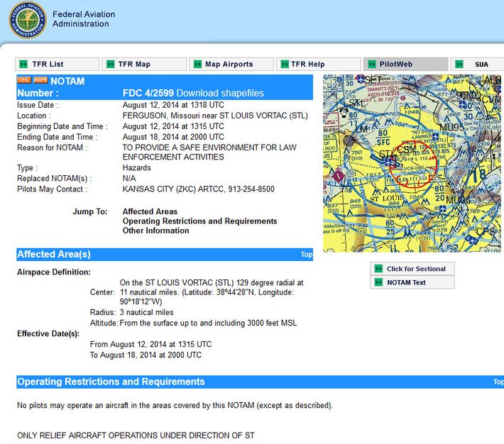Click the Federal Aviation Administration title text
This screenshot has width=504, height=444.
click(x=84, y=19)
